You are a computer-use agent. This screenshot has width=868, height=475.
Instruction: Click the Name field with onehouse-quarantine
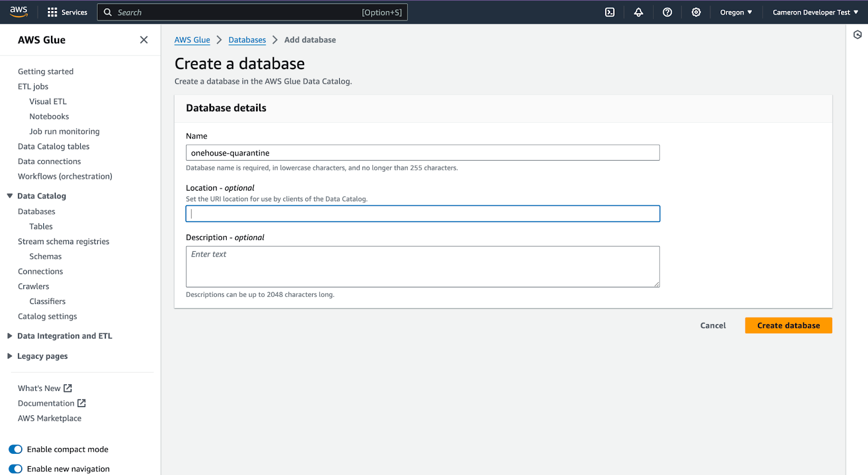[x=423, y=153]
